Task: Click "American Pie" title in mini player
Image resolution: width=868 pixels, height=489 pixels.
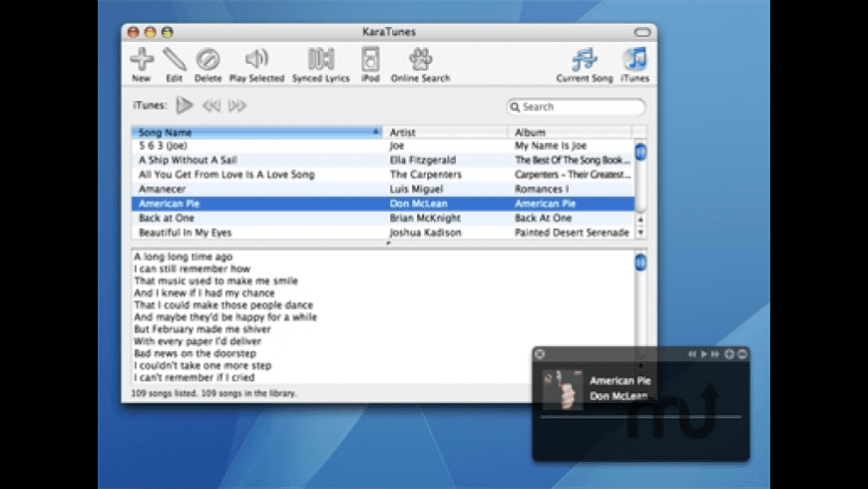Action: tap(620, 380)
